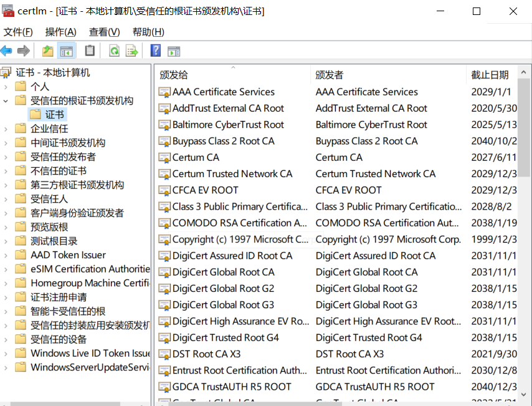The height and width of the screenshot is (406, 532).
Task: Open the 查看(V) menu
Action: 105,32
